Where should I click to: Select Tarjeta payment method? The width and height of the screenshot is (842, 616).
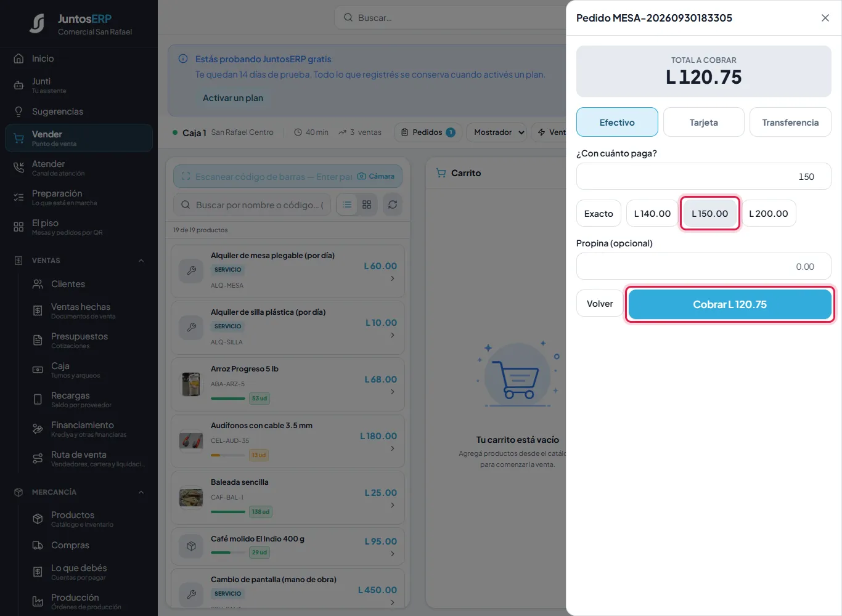(x=704, y=122)
